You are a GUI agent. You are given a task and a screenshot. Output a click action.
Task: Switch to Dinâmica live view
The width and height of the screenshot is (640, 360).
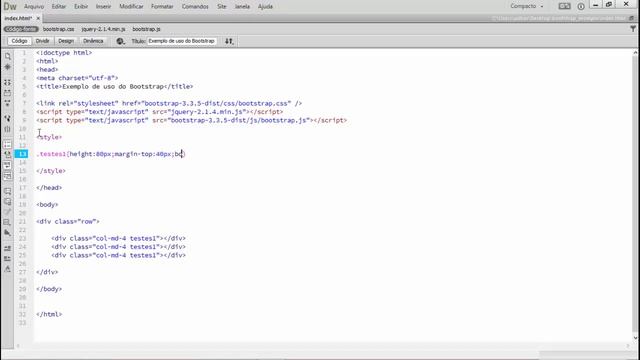(93, 41)
